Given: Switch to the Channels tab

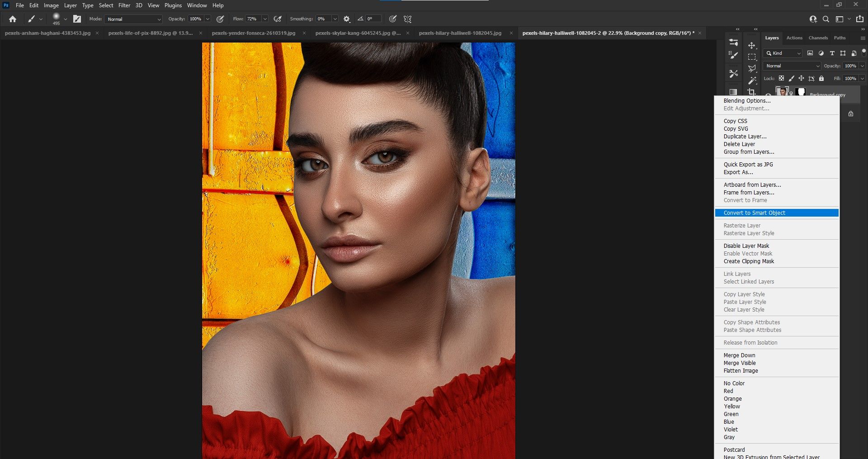Looking at the screenshot, I should click(818, 38).
